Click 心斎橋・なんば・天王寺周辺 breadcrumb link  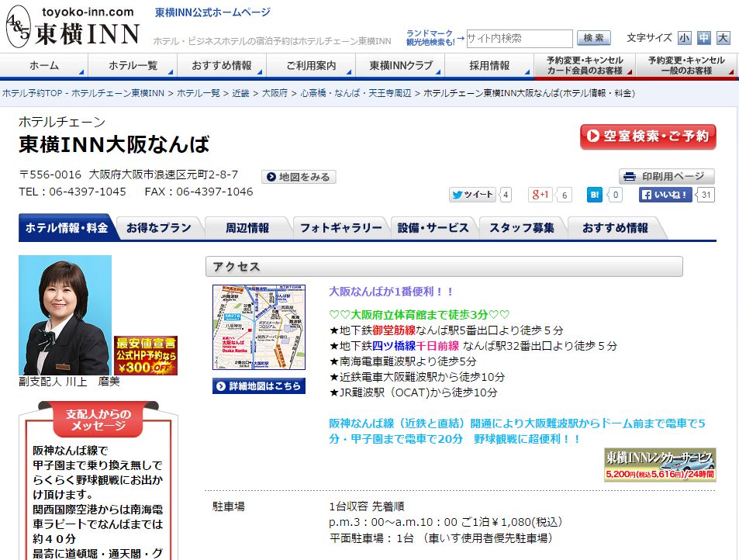coord(356,93)
